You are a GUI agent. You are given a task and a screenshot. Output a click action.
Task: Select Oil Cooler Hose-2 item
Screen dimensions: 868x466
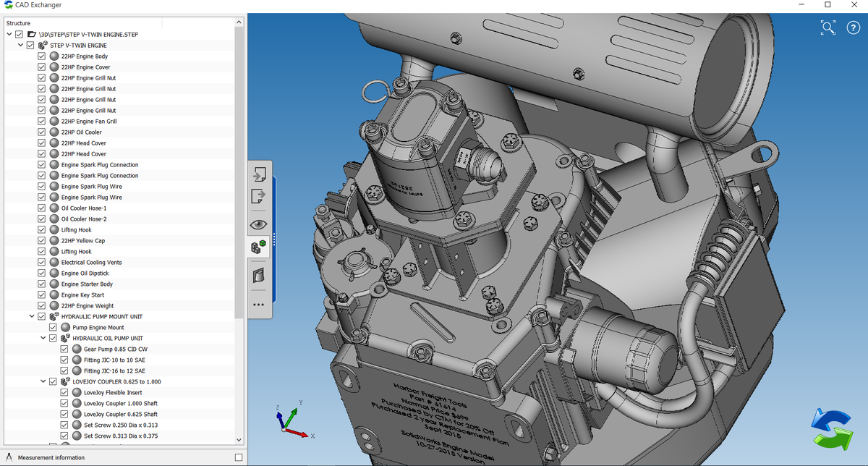pos(84,219)
